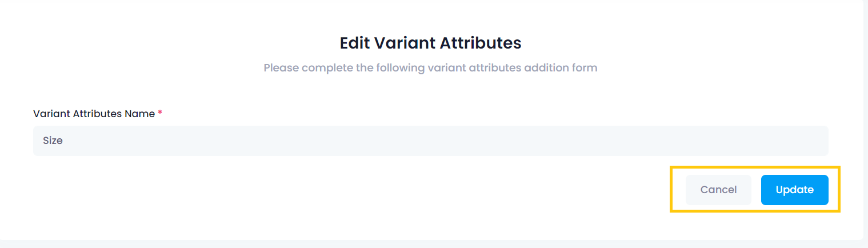This screenshot has height=248, width=868.
Task: Click the word "Variant" in the heading
Action: click(402, 43)
